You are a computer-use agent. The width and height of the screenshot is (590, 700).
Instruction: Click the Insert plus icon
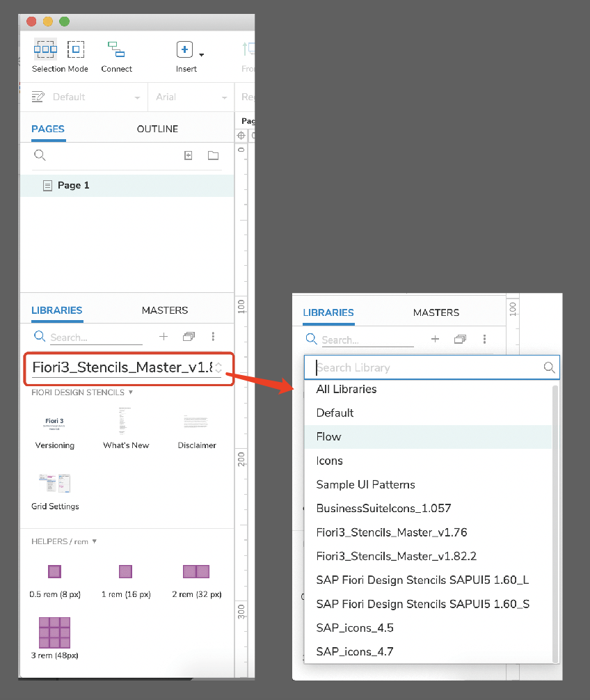[184, 49]
